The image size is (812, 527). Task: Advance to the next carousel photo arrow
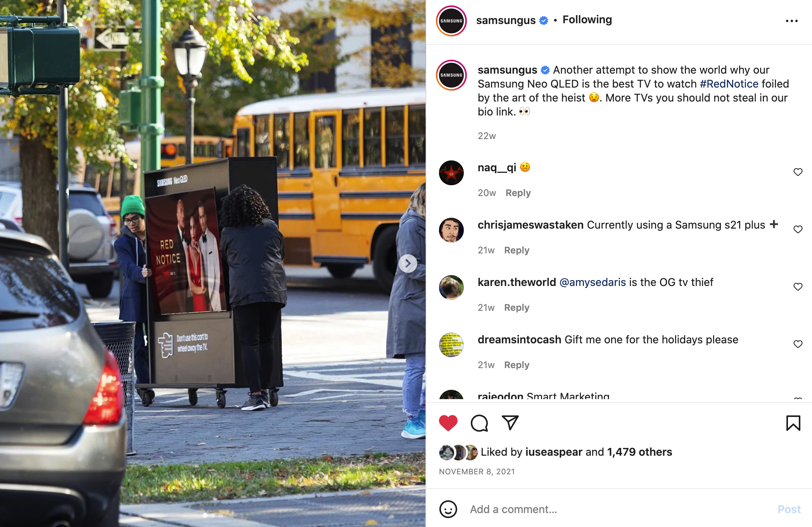tap(408, 263)
